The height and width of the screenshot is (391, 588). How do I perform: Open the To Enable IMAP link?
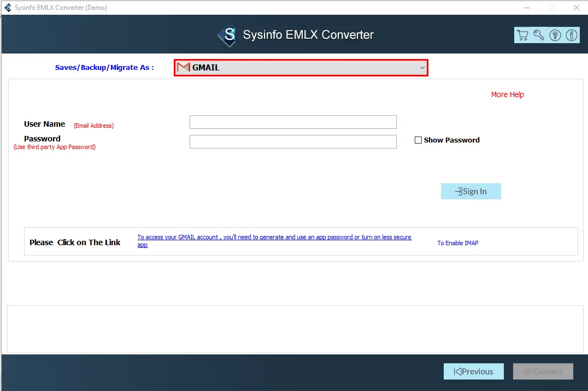click(458, 243)
